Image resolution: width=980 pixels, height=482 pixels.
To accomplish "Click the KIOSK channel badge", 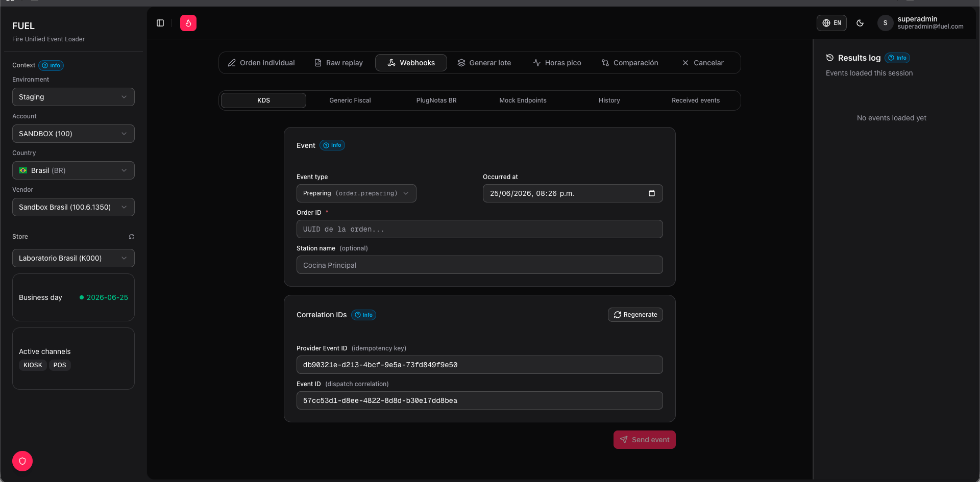I will point(33,365).
